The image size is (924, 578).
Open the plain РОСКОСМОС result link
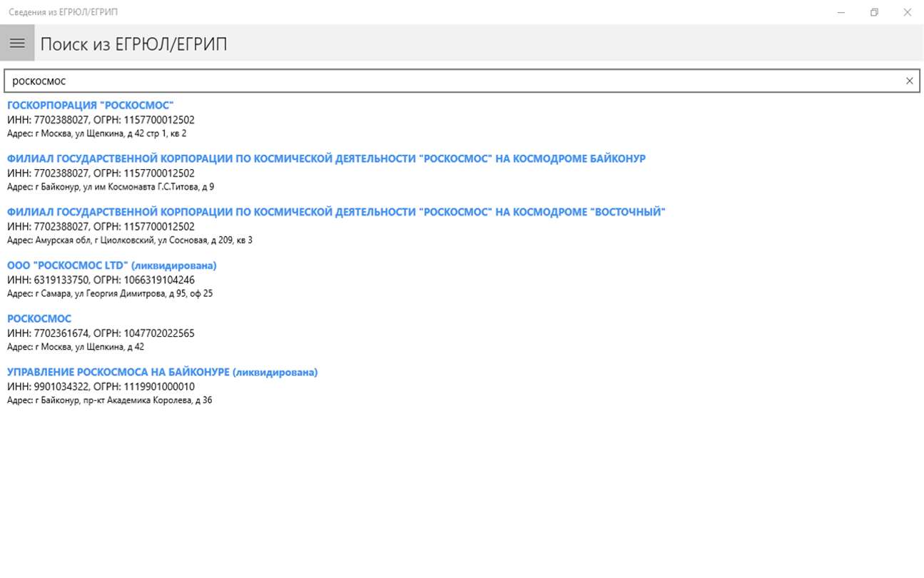click(39, 319)
